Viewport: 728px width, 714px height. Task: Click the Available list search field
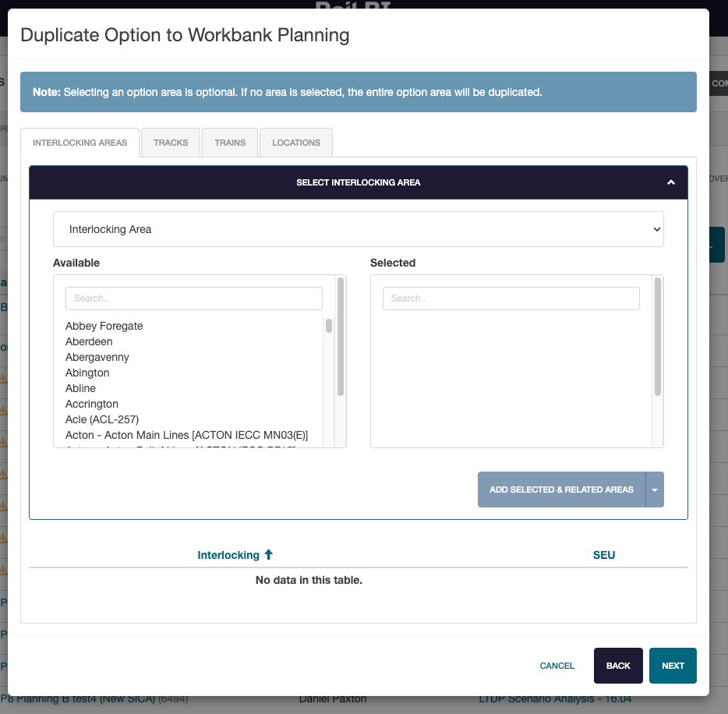(193, 299)
